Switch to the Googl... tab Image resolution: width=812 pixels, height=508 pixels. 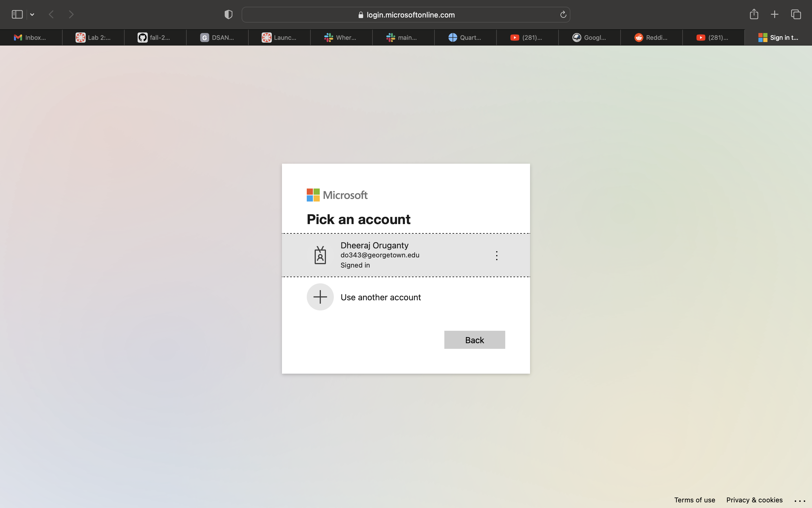pyautogui.click(x=590, y=38)
